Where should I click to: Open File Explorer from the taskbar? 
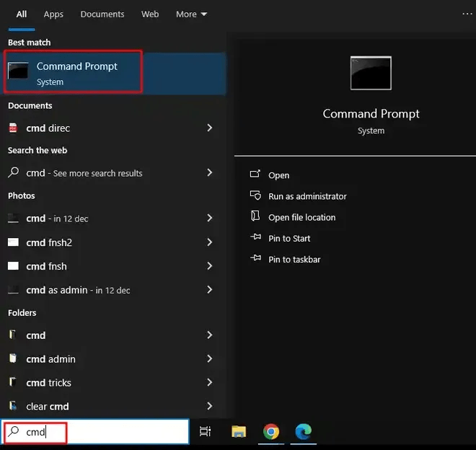click(239, 431)
